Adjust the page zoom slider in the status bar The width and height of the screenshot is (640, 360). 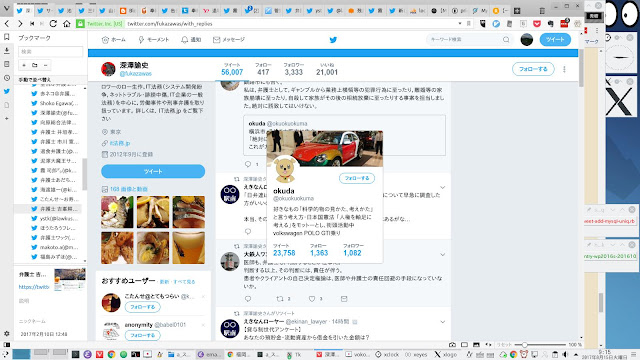(540, 345)
